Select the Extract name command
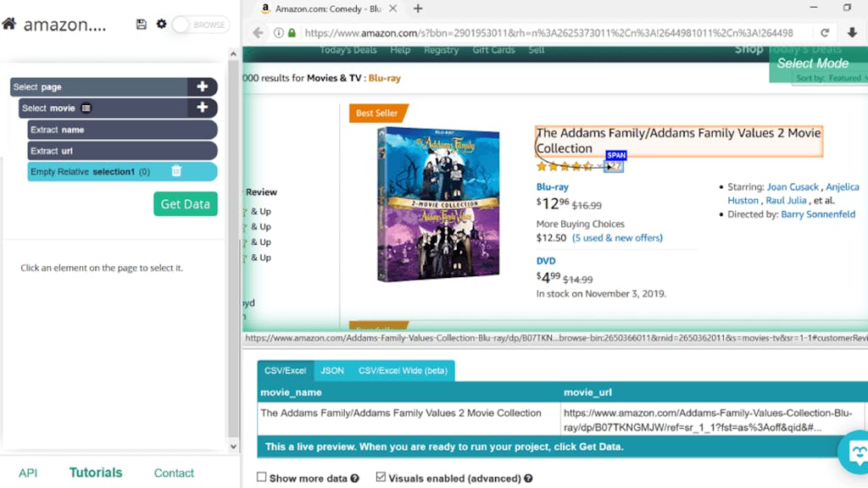The height and width of the screenshot is (488, 868). pyautogui.click(x=122, y=130)
